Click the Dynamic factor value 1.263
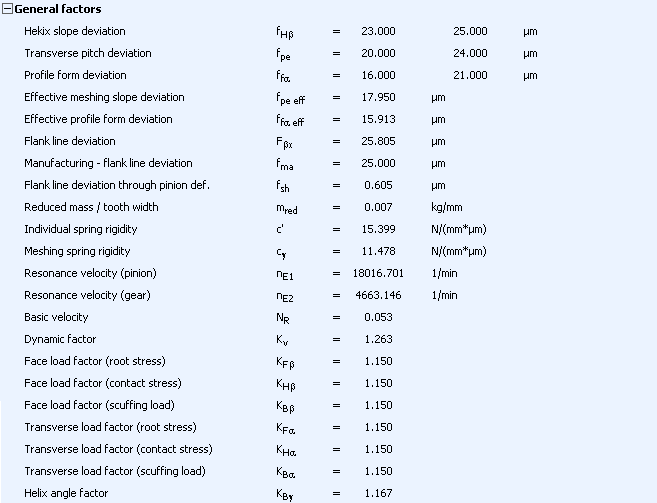 pyautogui.click(x=378, y=339)
